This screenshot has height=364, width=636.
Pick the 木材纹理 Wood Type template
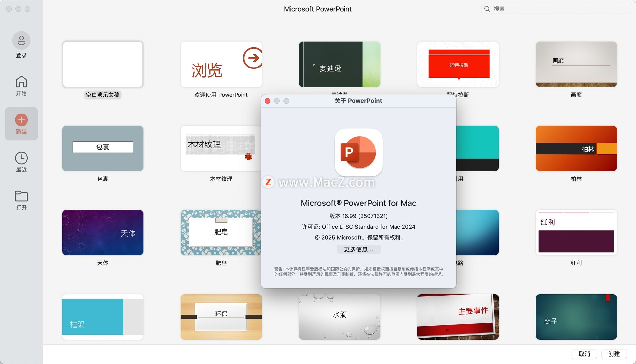[221, 149]
